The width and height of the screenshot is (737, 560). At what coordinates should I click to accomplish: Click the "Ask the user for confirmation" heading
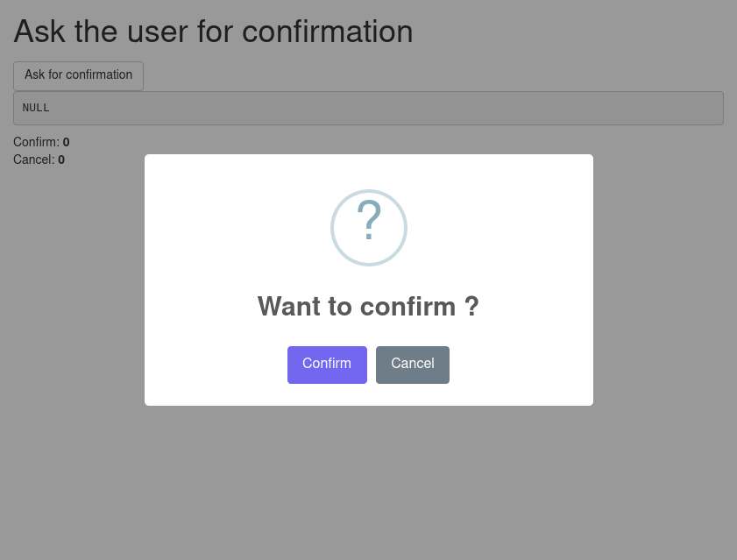click(x=213, y=32)
